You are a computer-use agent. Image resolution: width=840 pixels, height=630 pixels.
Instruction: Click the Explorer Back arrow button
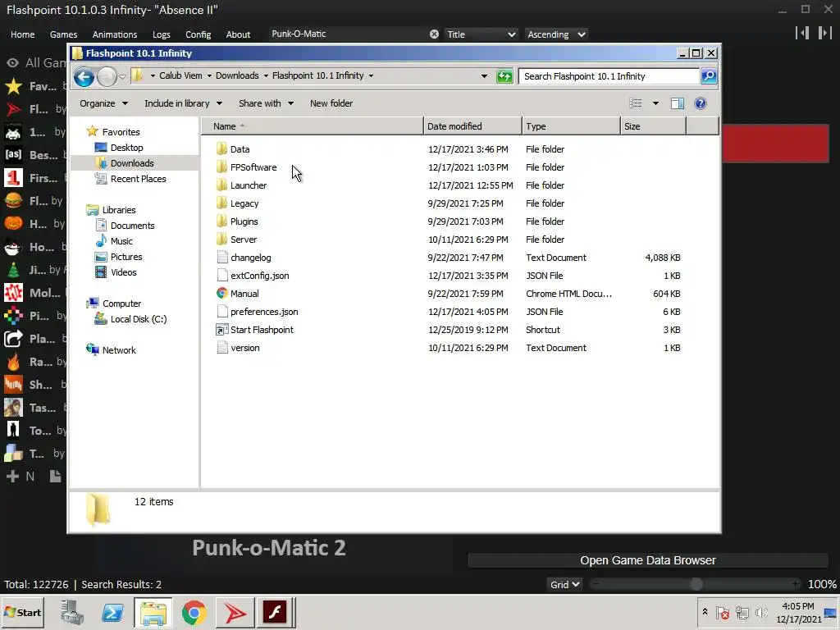click(x=84, y=76)
